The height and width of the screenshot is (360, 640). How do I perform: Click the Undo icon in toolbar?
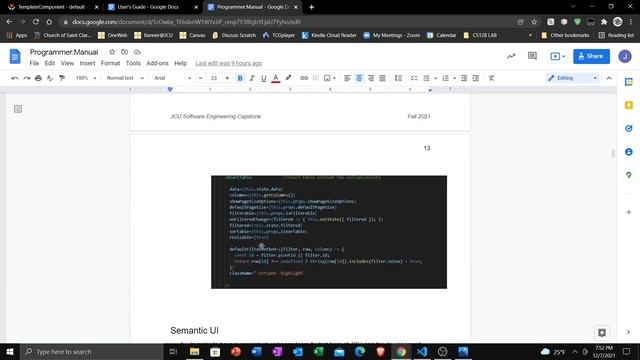tap(15, 78)
